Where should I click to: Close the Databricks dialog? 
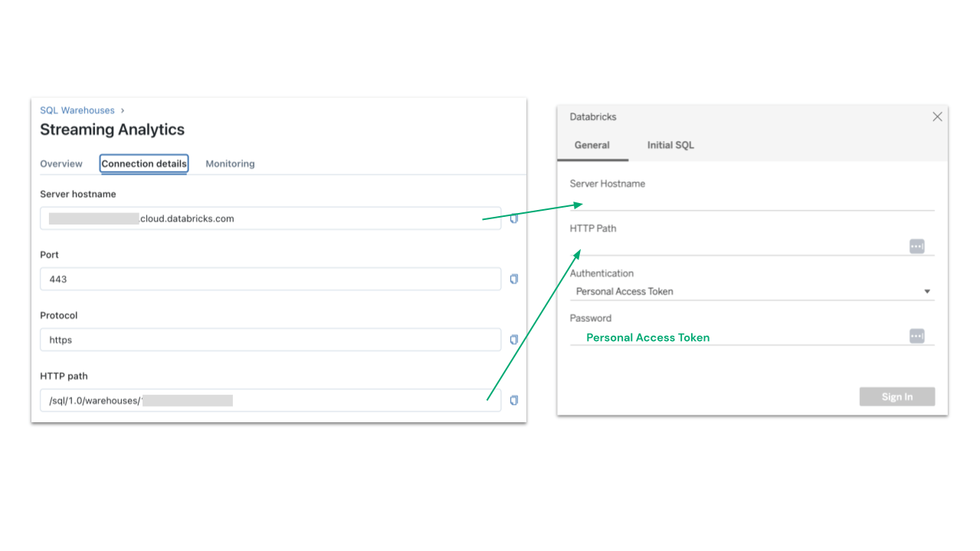tap(937, 116)
